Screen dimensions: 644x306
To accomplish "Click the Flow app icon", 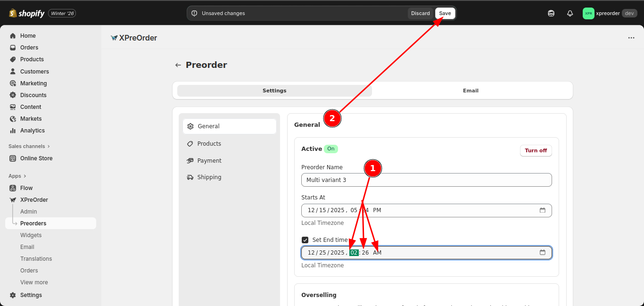I will [13, 188].
